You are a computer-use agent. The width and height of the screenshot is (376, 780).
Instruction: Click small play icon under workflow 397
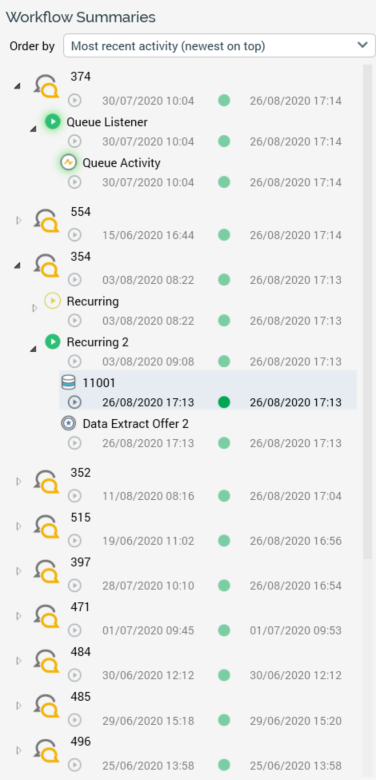(x=75, y=585)
